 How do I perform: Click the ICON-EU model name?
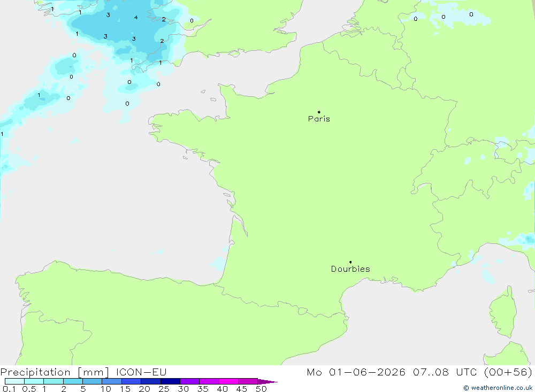coord(141,372)
